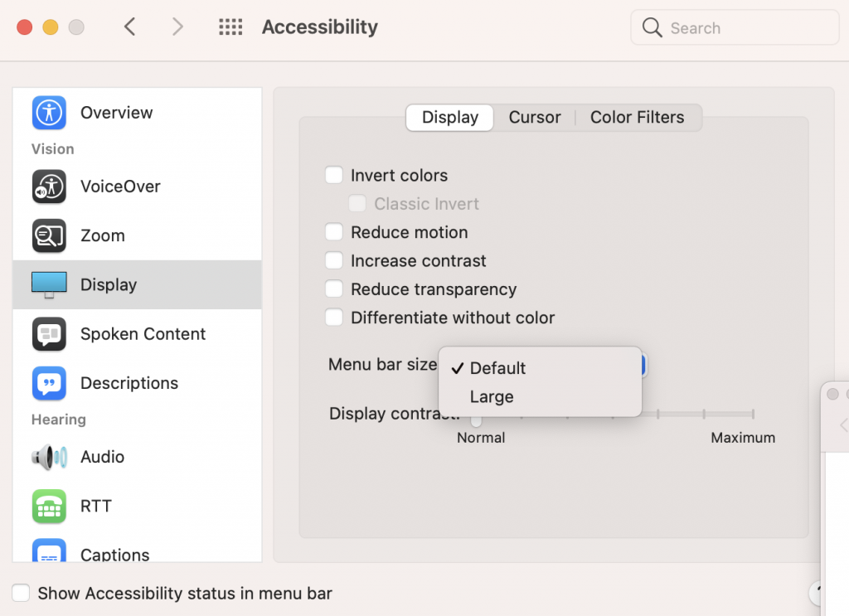The height and width of the screenshot is (616, 849).
Task: Open the Captions icon in sidebar
Action: [x=49, y=550]
